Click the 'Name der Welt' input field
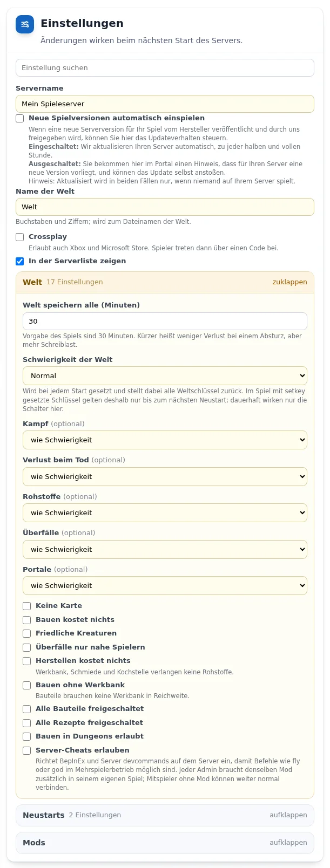Viewport: 330px width, 868px height. 165,207
